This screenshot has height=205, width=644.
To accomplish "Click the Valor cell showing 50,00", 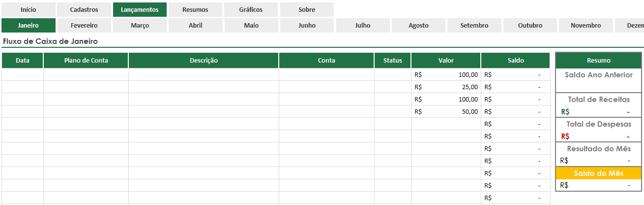I will 446,111.
